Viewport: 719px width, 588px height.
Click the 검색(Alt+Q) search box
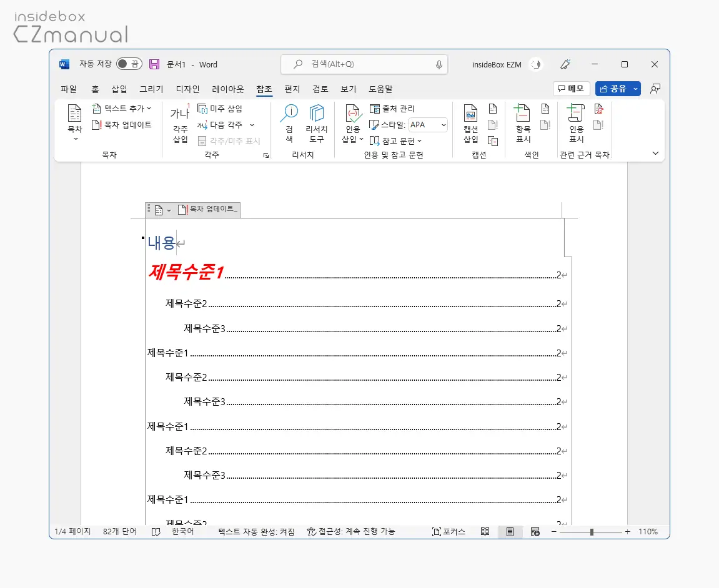[364, 64]
